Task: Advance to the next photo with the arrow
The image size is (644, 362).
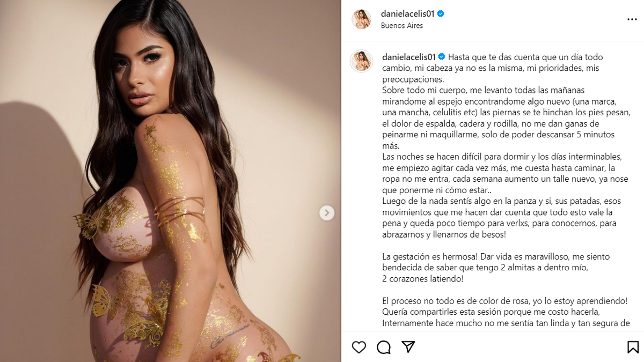Action: pos(327,213)
